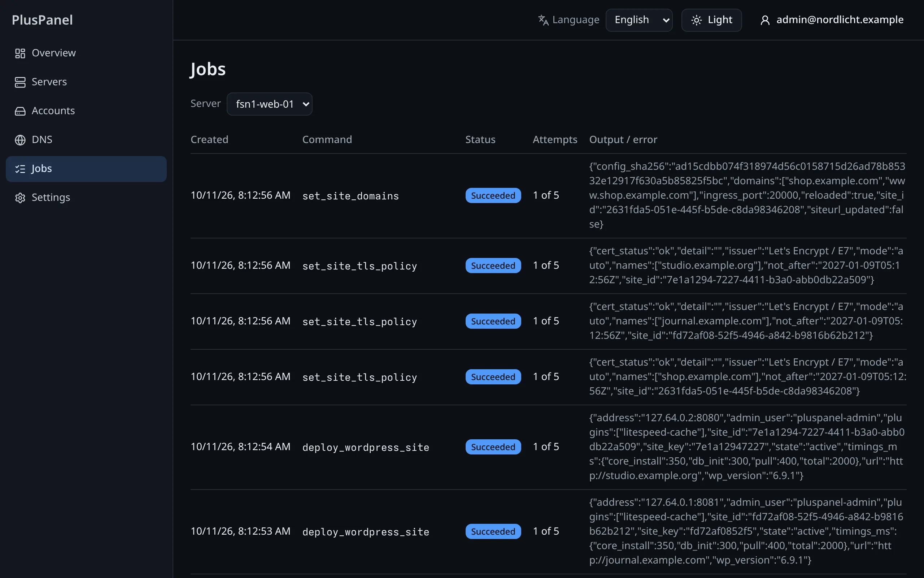Image resolution: width=924 pixels, height=578 pixels.
Task: Click the Created column header
Action: pos(209,139)
